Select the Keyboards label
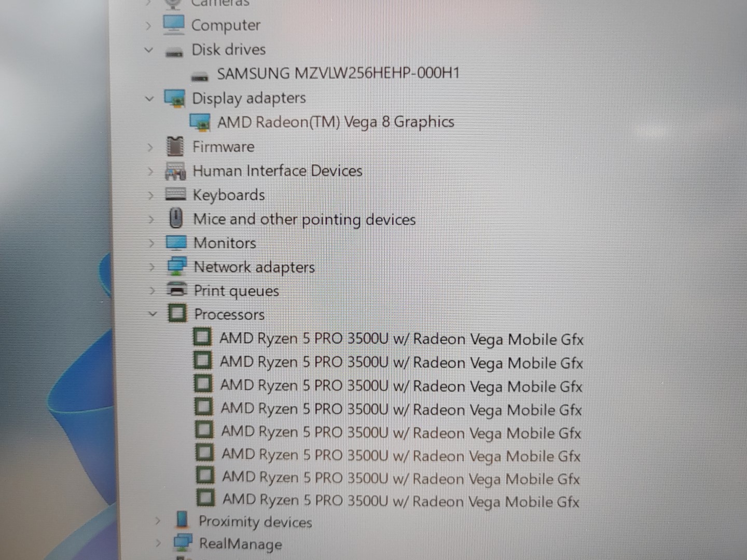Image resolution: width=747 pixels, height=560 pixels. 229,195
